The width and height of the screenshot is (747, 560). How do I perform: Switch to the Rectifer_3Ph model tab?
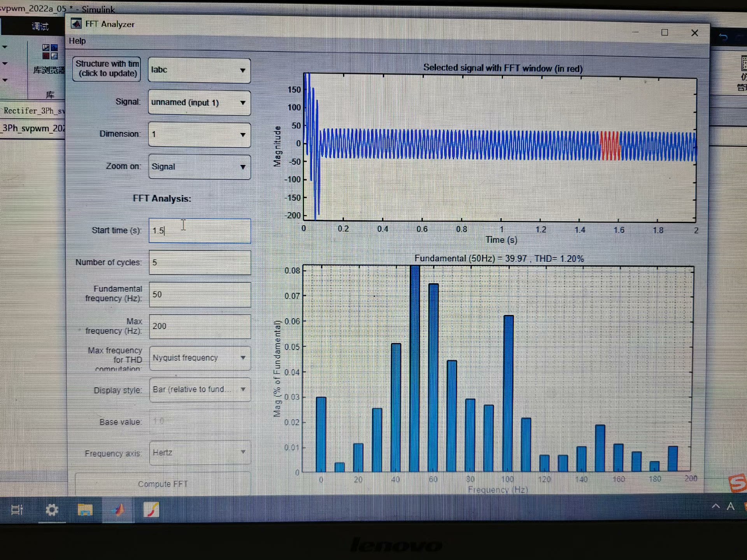pyautogui.click(x=33, y=111)
